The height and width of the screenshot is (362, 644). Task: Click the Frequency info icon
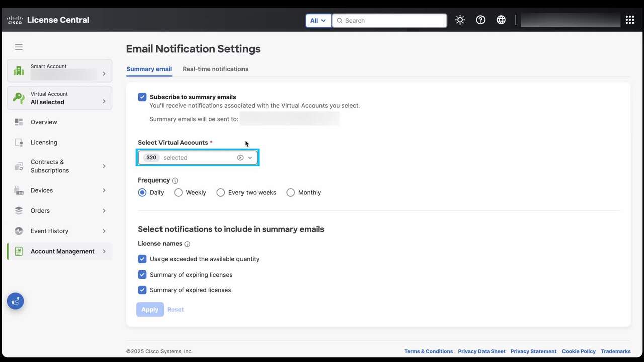click(175, 180)
